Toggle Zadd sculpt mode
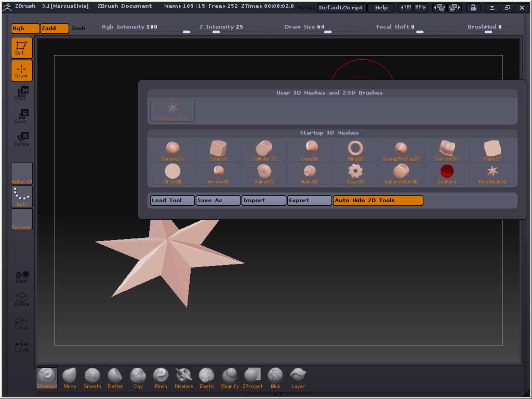 (54, 29)
